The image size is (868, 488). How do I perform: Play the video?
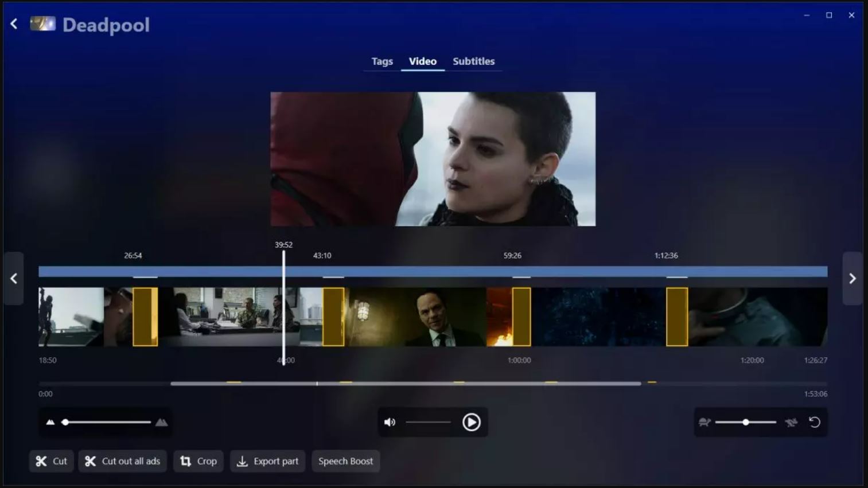[x=472, y=423]
